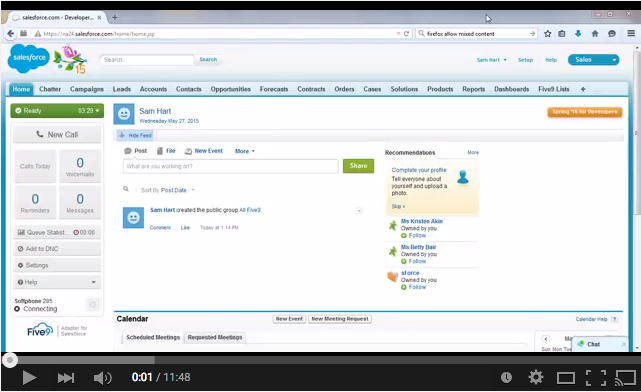Open a new browser tab with plus
This screenshot has height=392, width=641.
(115, 17)
